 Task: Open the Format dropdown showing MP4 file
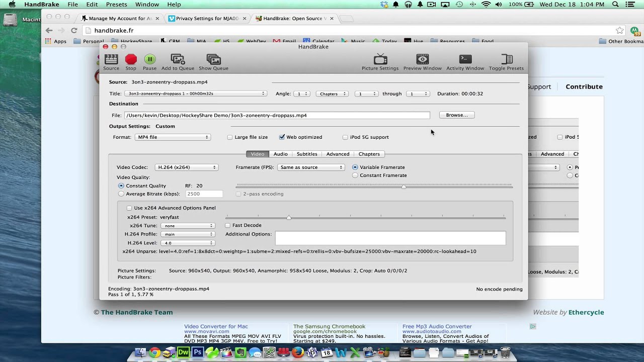173,137
